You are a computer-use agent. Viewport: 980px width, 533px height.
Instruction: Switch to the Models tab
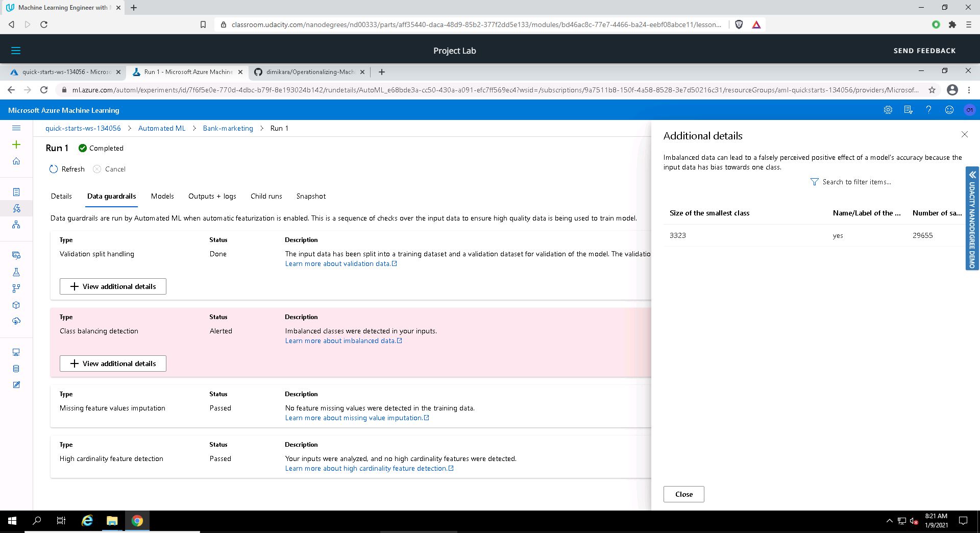(x=162, y=196)
